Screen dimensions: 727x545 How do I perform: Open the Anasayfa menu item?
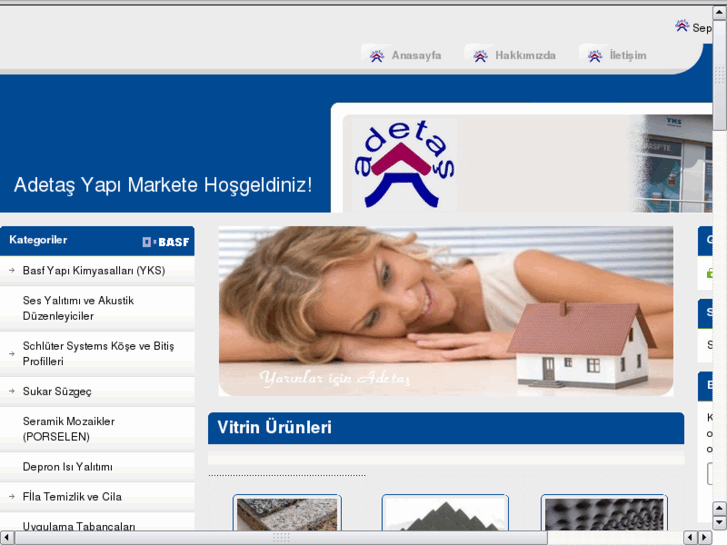416,56
